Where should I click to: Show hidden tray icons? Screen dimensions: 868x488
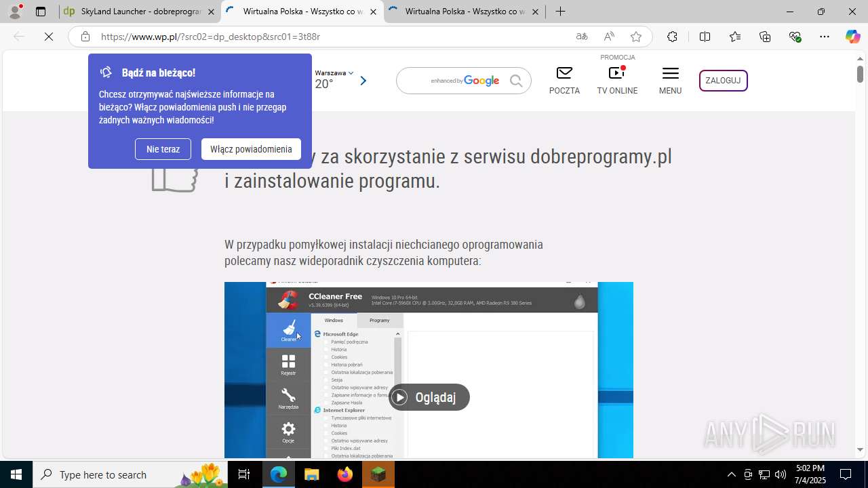(x=731, y=474)
